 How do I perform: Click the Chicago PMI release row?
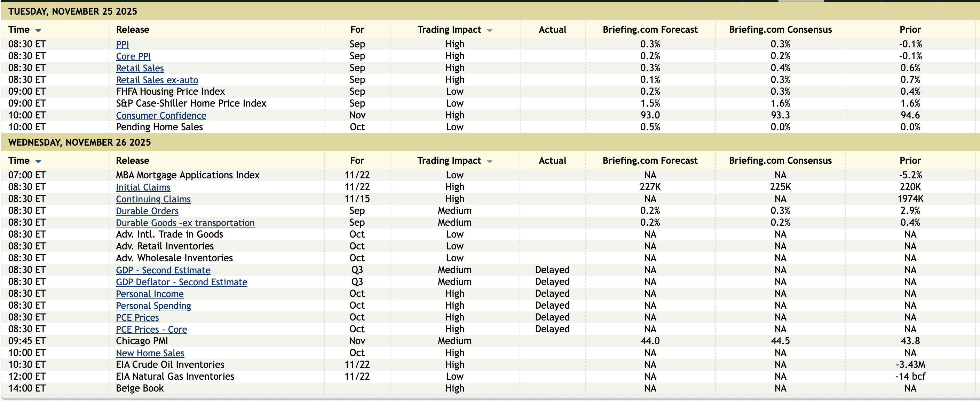pyautogui.click(x=142, y=341)
